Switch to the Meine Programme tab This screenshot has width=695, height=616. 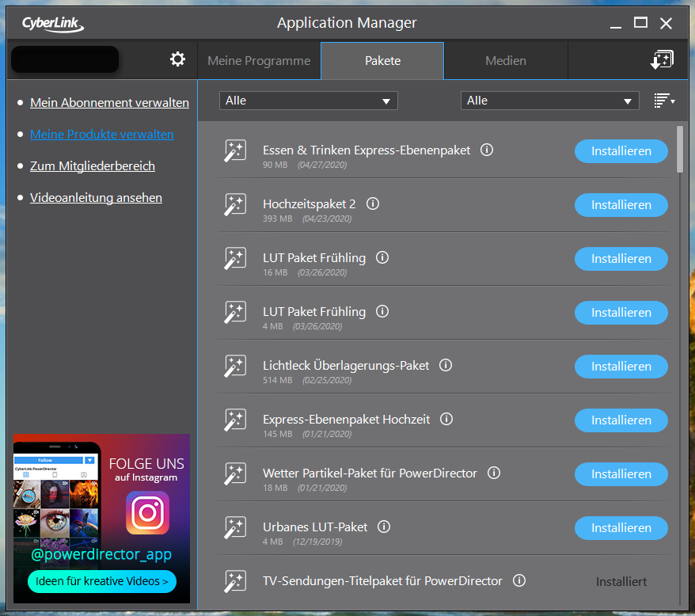(x=259, y=61)
